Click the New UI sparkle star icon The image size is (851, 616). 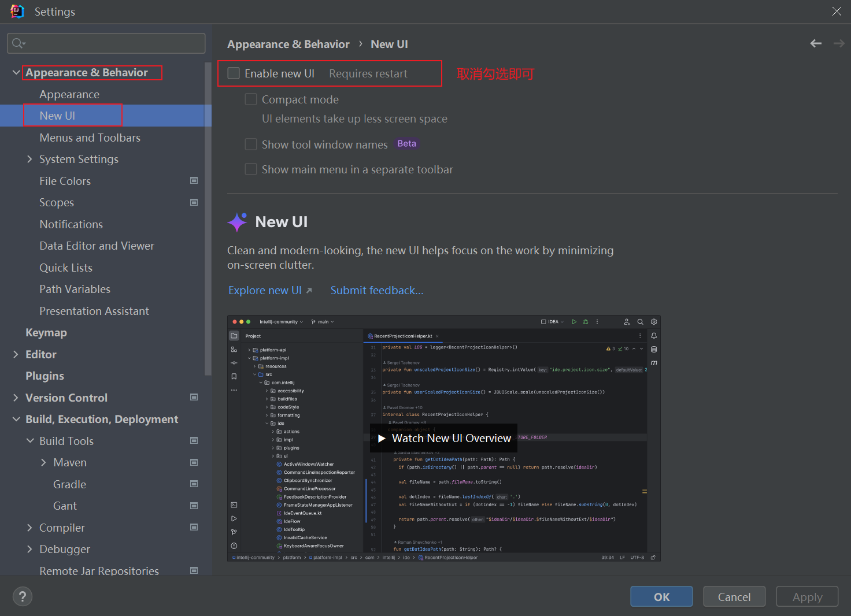tap(237, 222)
